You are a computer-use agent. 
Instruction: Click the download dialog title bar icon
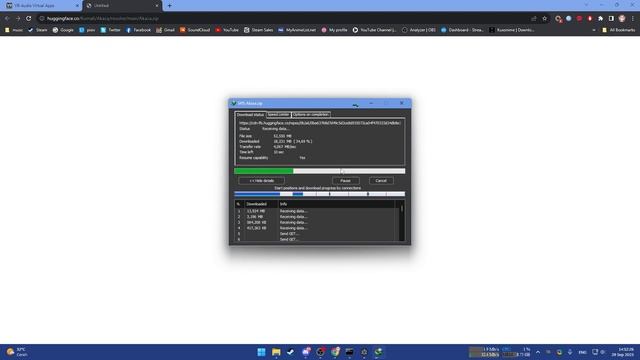click(x=233, y=103)
